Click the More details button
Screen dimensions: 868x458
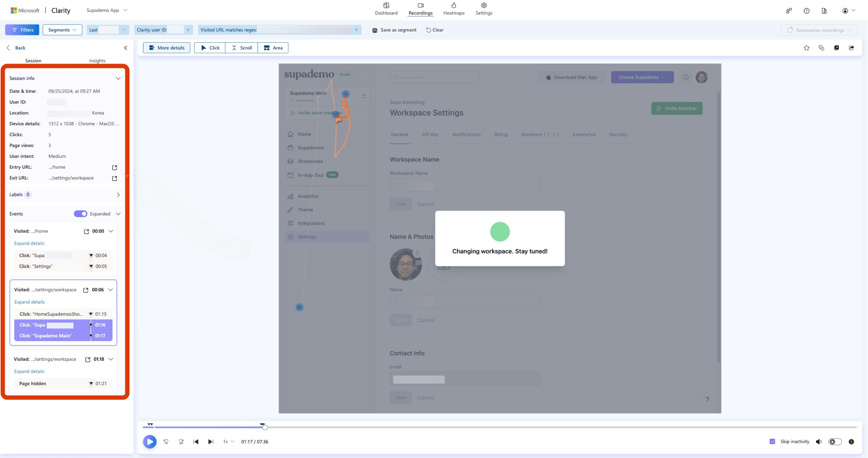click(x=166, y=48)
